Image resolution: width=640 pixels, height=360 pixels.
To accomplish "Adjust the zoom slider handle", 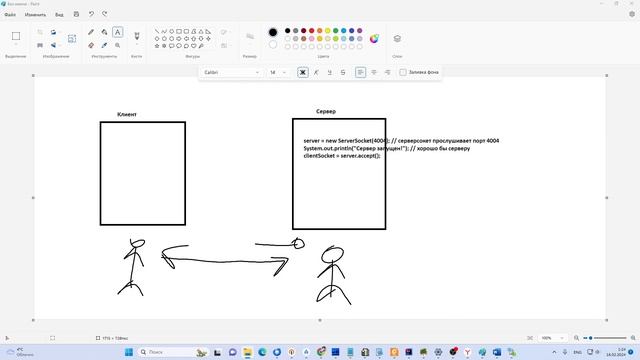I will (x=591, y=338).
